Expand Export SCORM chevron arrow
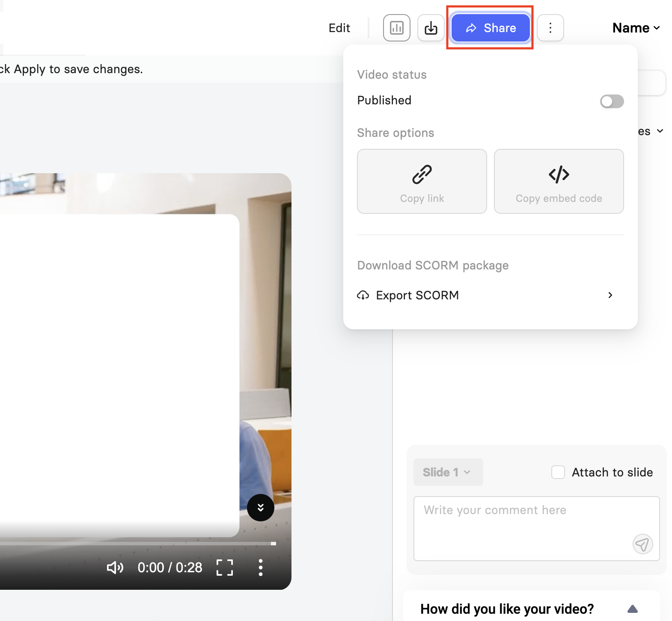The width and height of the screenshot is (672, 621). point(610,295)
